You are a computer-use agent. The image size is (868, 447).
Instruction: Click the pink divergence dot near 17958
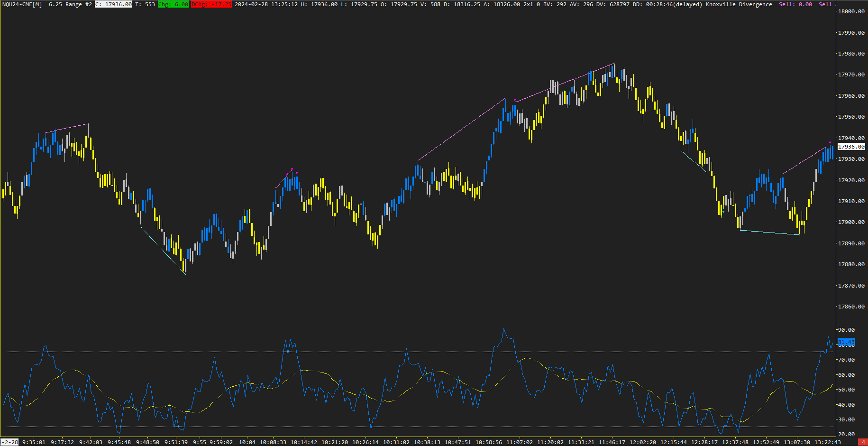coord(515,100)
